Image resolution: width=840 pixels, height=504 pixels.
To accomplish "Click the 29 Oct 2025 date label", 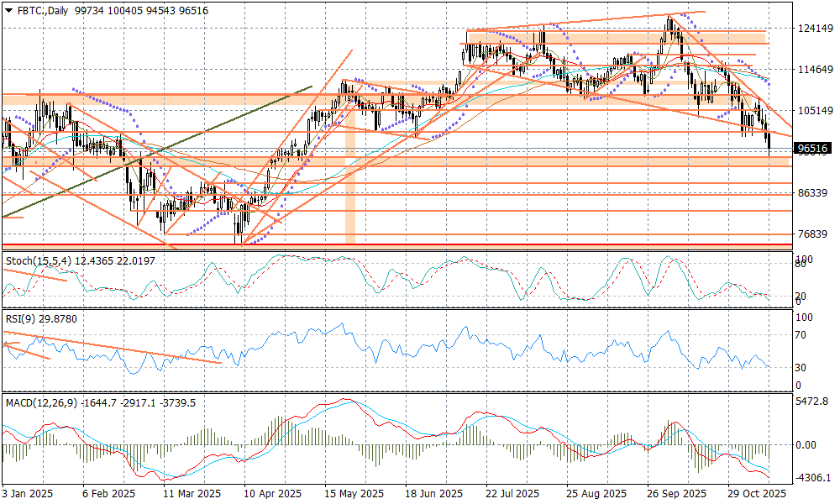I will pyautogui.click(x=757, y=494).
